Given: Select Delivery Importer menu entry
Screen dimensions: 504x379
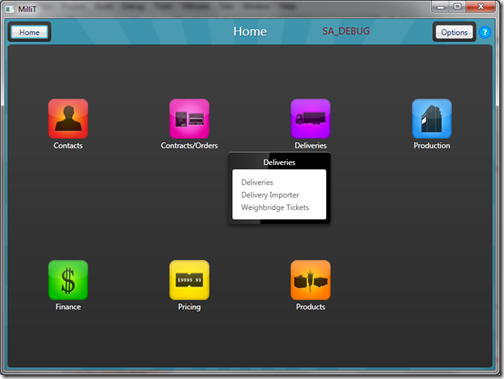Looking at the screenshot, I should pyautogui.click(x=270, y=195).
